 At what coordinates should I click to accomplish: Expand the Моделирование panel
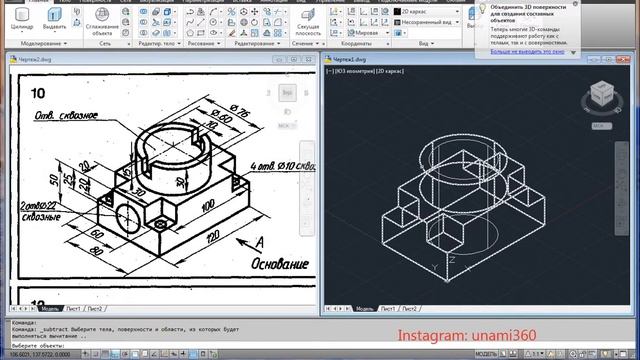click(x=44, y=43)
